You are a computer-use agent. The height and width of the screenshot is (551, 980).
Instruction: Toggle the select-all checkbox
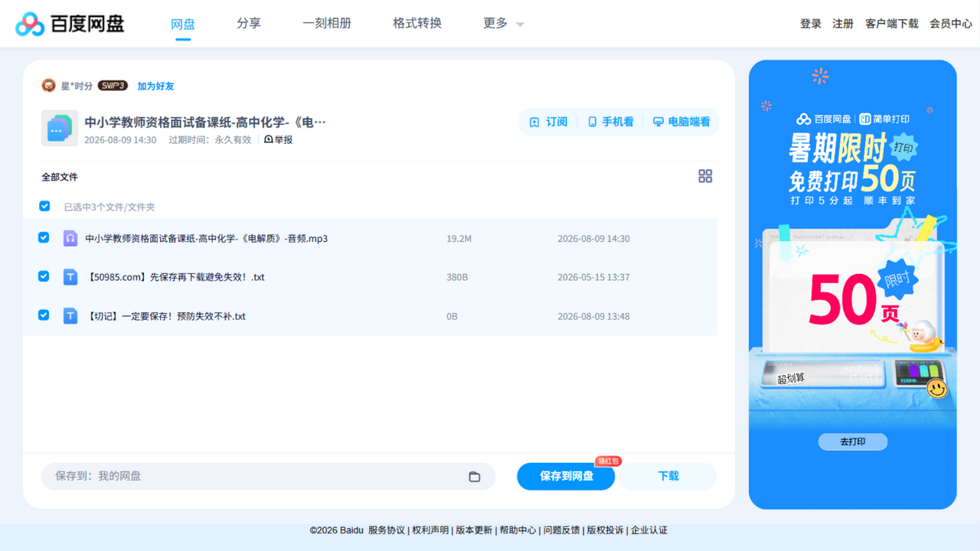click(x=44, y=206)
